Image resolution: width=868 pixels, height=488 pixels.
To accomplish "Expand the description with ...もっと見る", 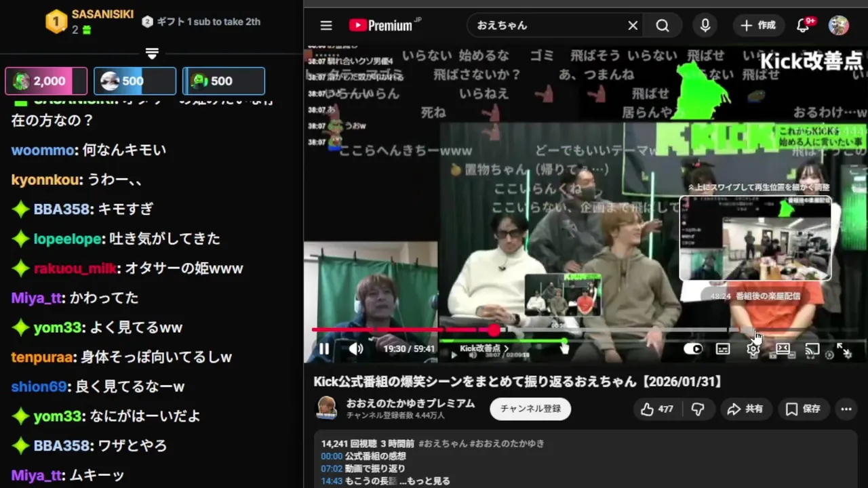I will (424, 481).
